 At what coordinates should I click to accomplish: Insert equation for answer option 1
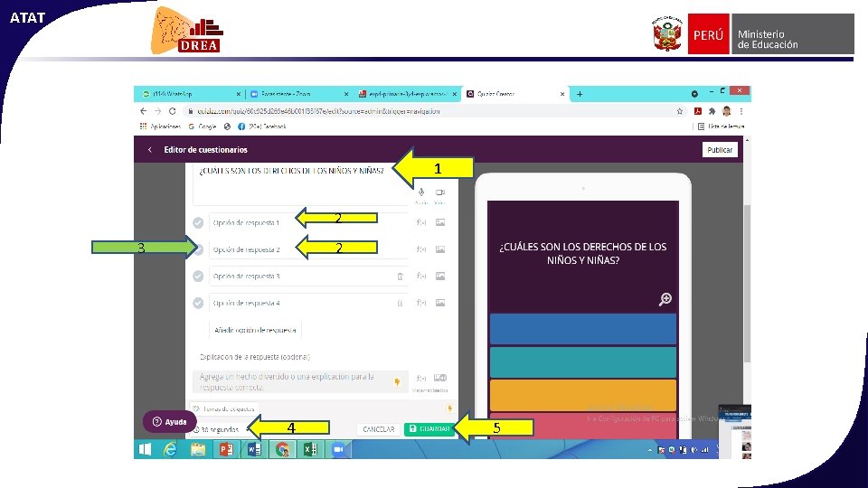click(x=421, y=222)
